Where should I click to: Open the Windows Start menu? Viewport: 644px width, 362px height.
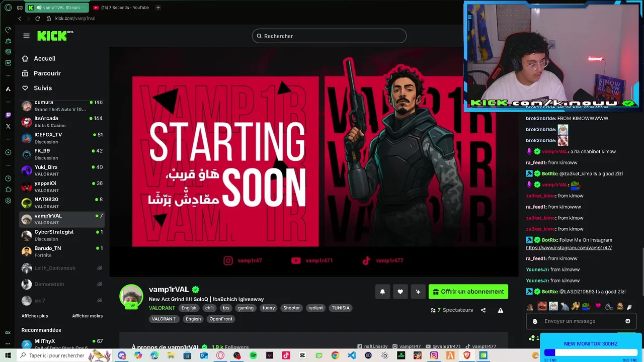tap(8, 355)
